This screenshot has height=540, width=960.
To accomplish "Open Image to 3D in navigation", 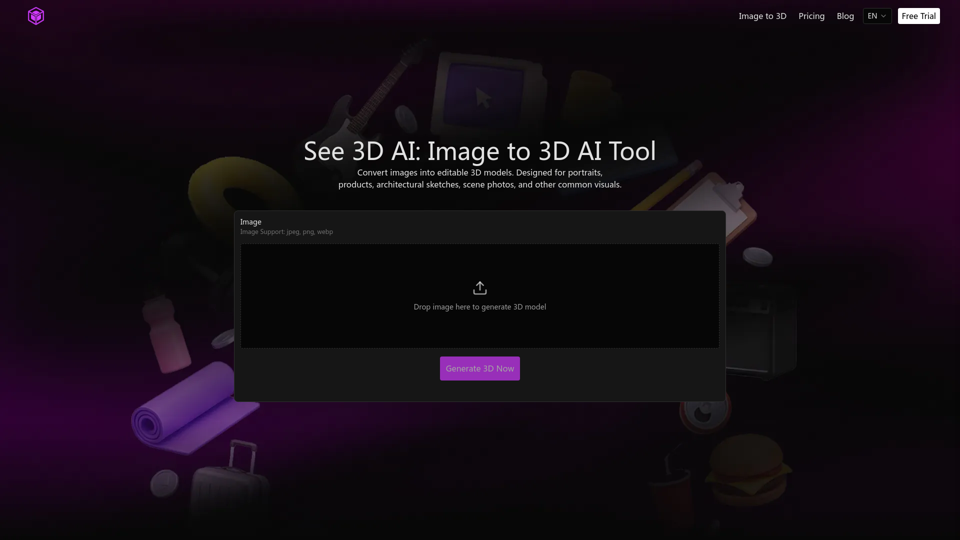I will pyautogui.click(x=762, y=16).
